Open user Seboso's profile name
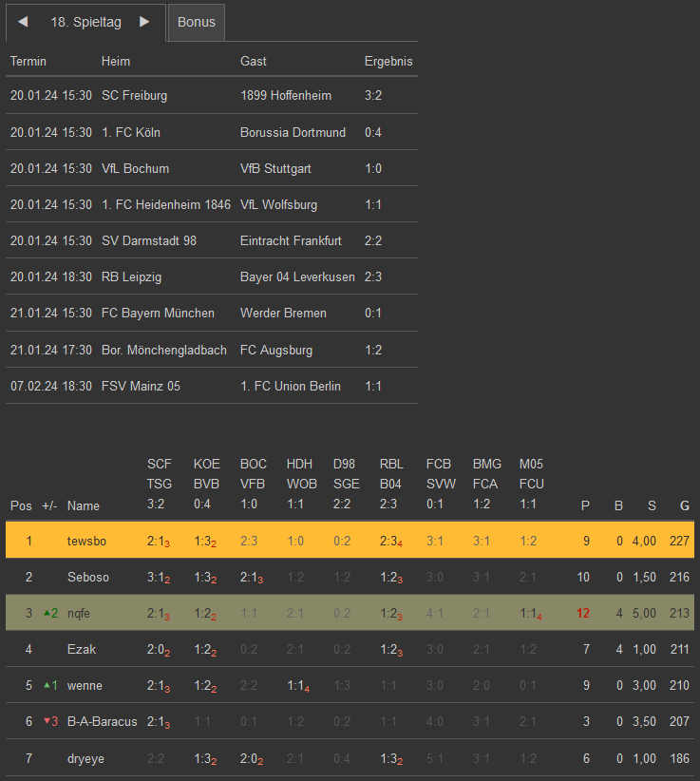Image resolution: width=700 pixels, height=781 pixels. coord(87,577)
